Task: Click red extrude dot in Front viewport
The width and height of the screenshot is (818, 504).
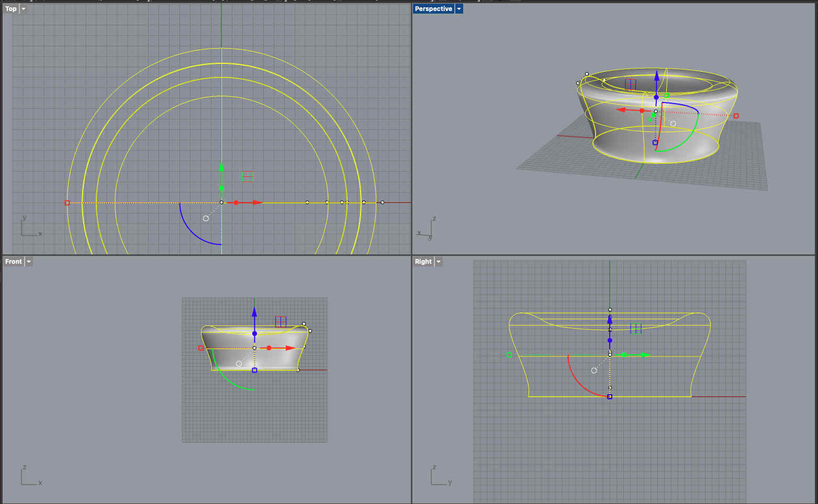Action: 269,348
